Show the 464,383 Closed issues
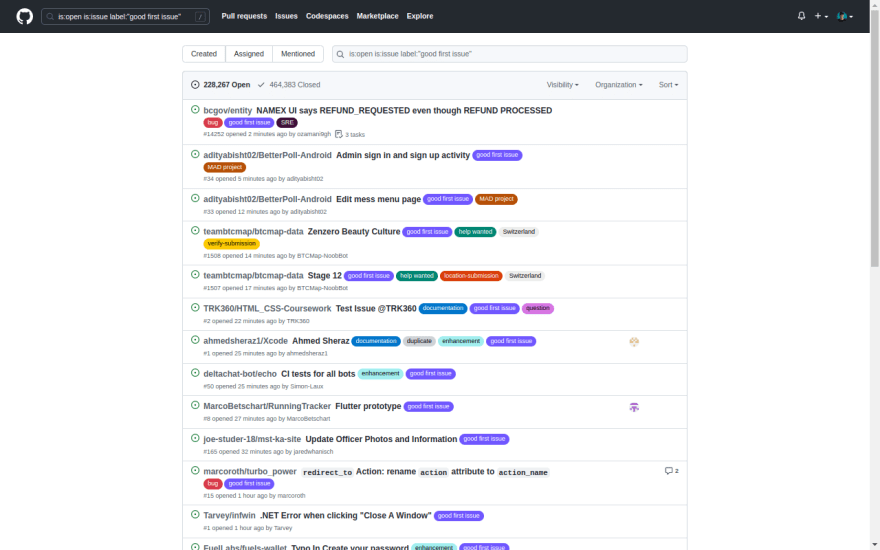This screenshot has width=880, height=550. pos(289,85)
